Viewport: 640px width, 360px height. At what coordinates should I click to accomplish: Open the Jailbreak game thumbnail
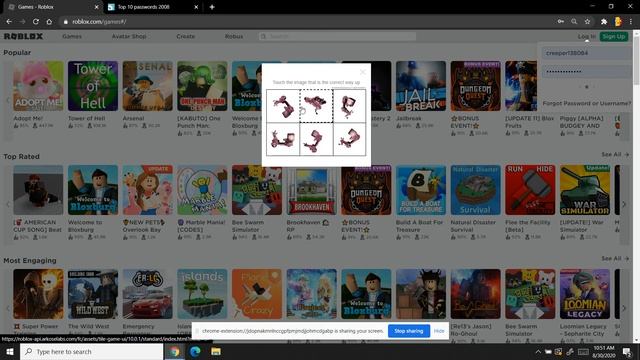click(421, 86)
